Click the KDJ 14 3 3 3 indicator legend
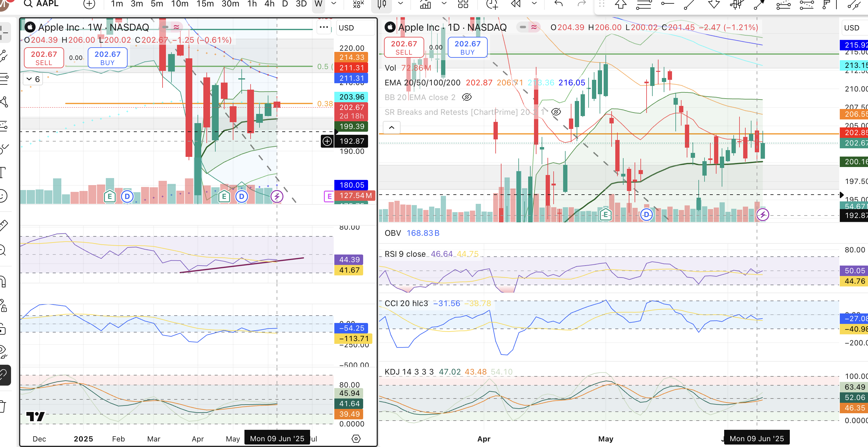868x447 pixels. pos(409,372)
